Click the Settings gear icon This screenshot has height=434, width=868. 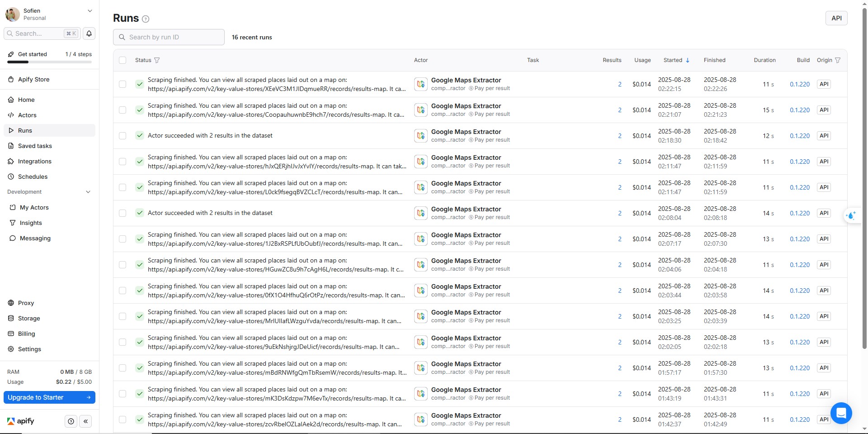pyautogui.click(x=11, y=349)
